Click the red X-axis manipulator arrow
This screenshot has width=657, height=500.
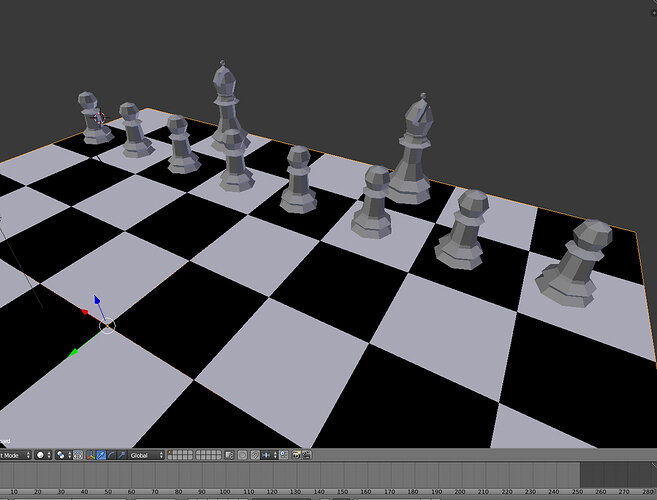[x=84, y=311]
